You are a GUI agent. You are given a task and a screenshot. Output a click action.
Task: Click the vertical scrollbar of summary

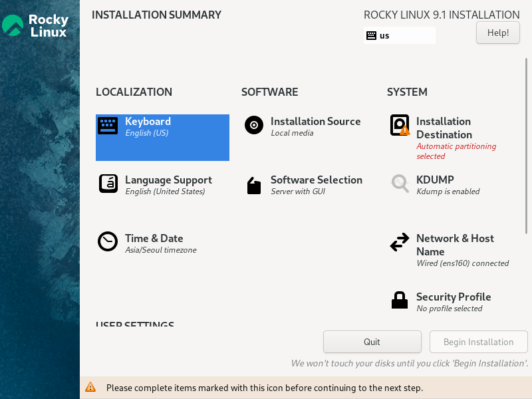click(x=526, y=146)
